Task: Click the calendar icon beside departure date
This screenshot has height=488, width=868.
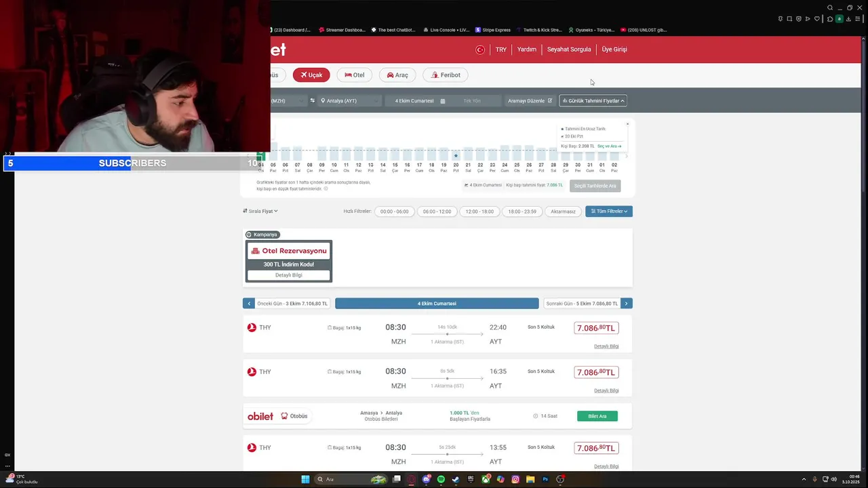Action: click(x=443, y=101)
